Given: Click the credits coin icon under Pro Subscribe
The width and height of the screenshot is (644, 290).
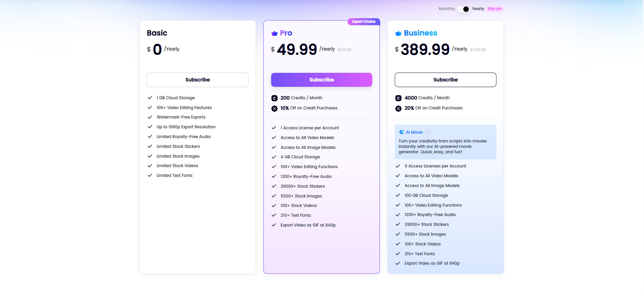Looking at the screenshot, I should coord(274,98).
